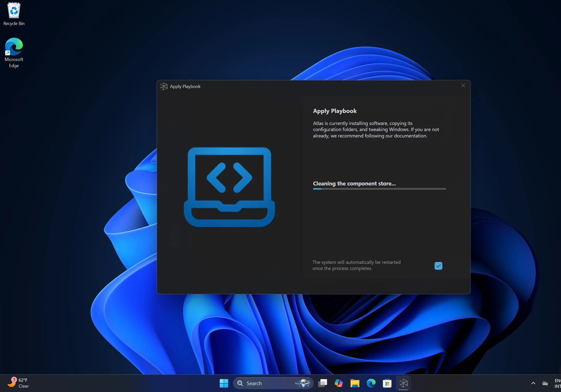Viewport: 561px width, 392px height.
Task: Expand the hidden system tray icons
Action: pyautogui.click(x=533, y=383)
